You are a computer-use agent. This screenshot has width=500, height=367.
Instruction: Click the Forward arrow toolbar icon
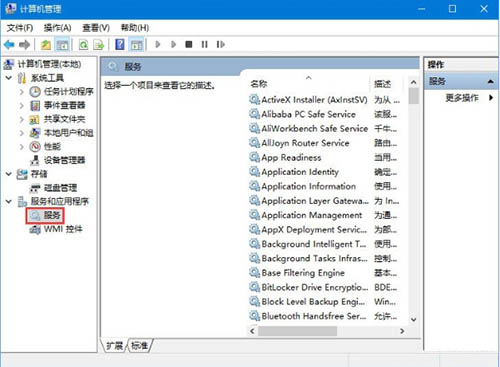pyautogui.click(x=24, y=44)
